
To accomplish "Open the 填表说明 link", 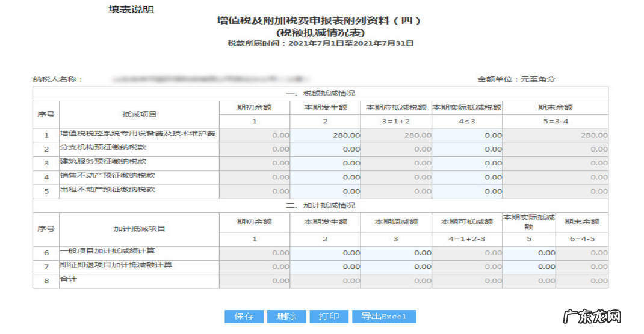I will click(x=131, y=10).
